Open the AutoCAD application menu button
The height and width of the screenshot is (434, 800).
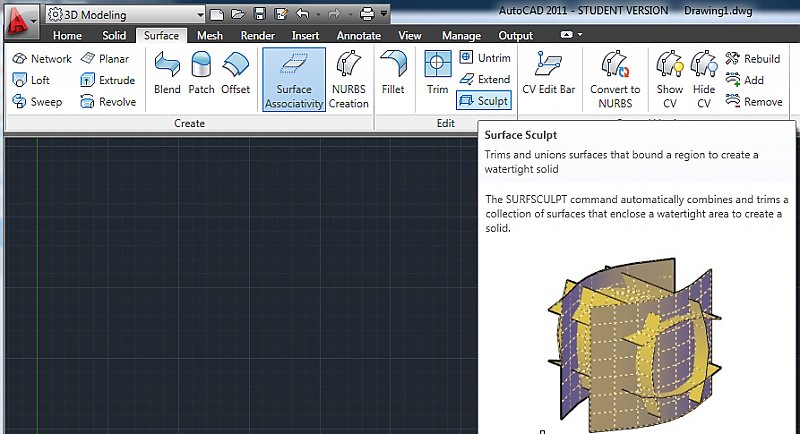pyautogui.click(x=20, y=23)
